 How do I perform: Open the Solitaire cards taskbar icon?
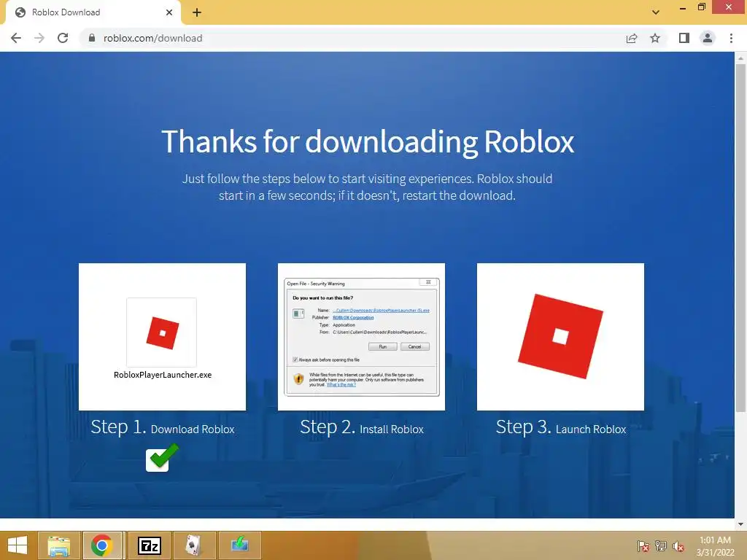[x=194, y=545]
